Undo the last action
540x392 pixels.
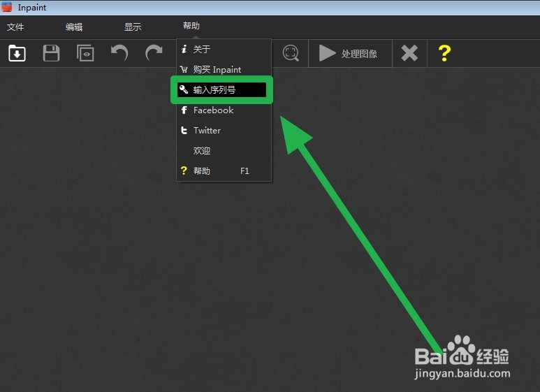coord(119,53)
